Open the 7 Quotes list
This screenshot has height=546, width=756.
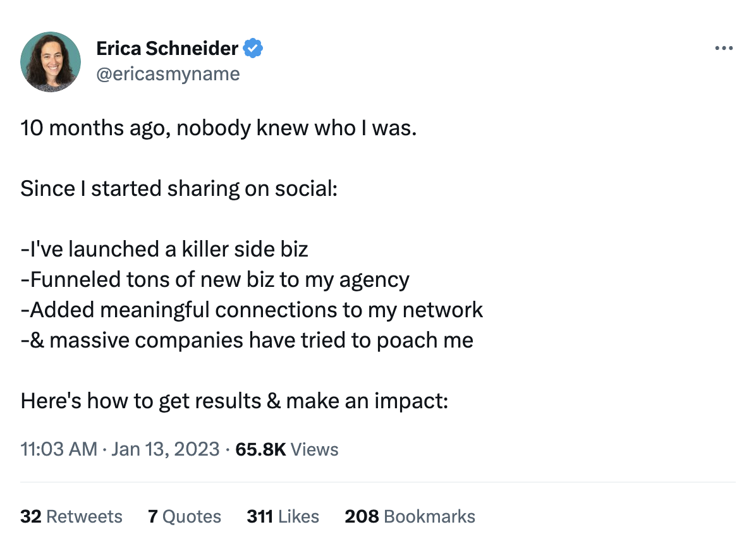(185, 516)
